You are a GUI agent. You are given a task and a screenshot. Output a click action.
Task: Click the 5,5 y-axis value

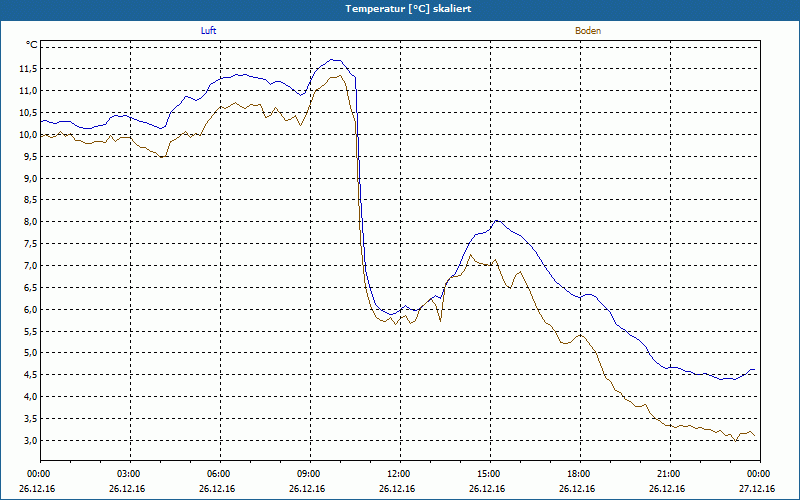coord(30,331)
